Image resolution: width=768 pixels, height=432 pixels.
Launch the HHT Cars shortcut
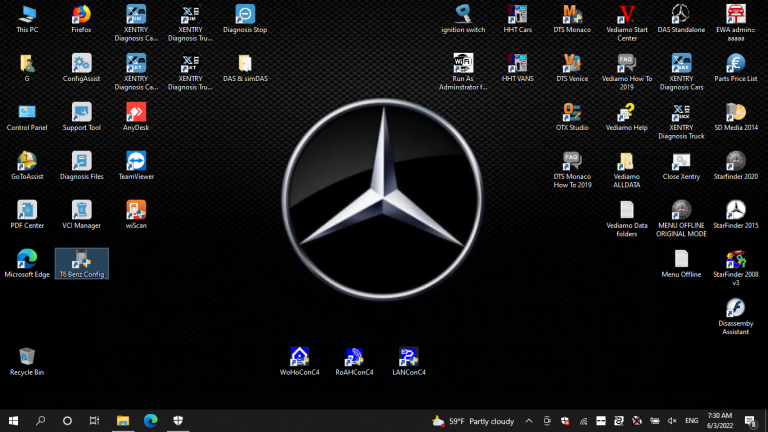tap(517, 19)
